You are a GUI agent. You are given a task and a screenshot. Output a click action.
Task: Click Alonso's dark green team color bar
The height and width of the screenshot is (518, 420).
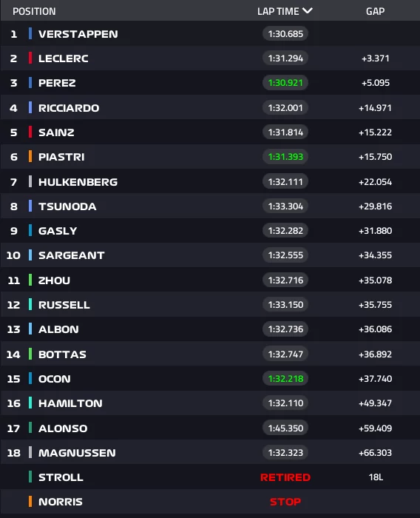click(30, 428)
